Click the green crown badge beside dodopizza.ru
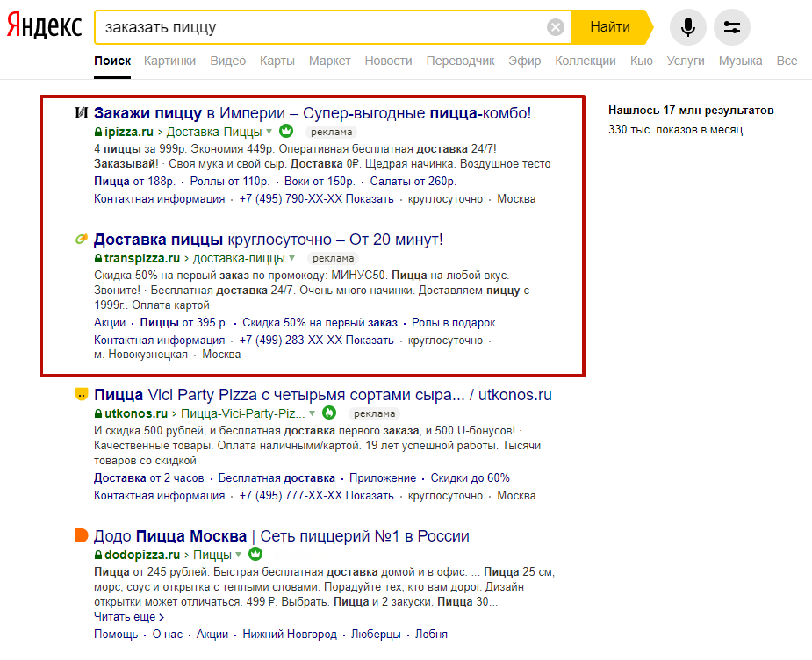Viewport: 812px width, 660px height. pyautogui.click(x=255, y=554)
